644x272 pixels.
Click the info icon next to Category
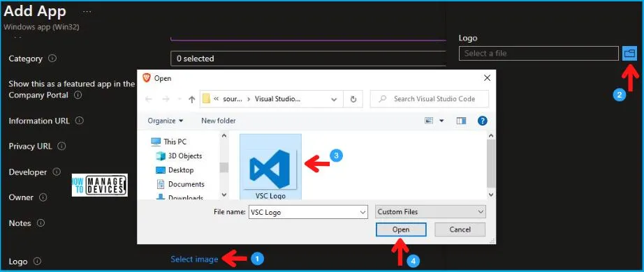(52, 59)
